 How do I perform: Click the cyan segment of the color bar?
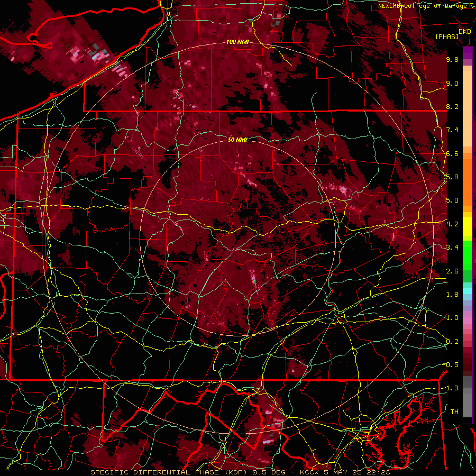pos(467,291)
